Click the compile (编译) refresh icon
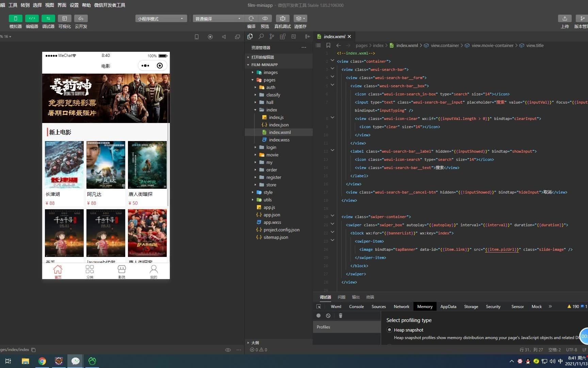Viewport: 588px width, 368px height. click(x=251, y=18)
